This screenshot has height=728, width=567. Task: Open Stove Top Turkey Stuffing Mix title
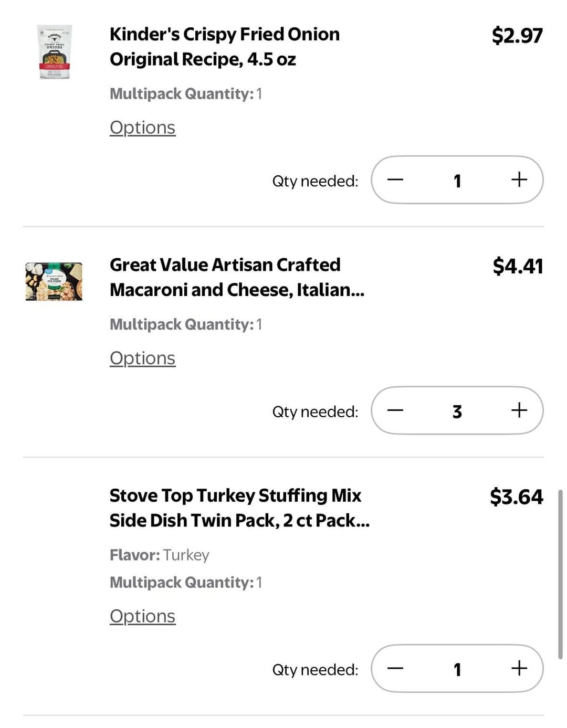[239, 508]
